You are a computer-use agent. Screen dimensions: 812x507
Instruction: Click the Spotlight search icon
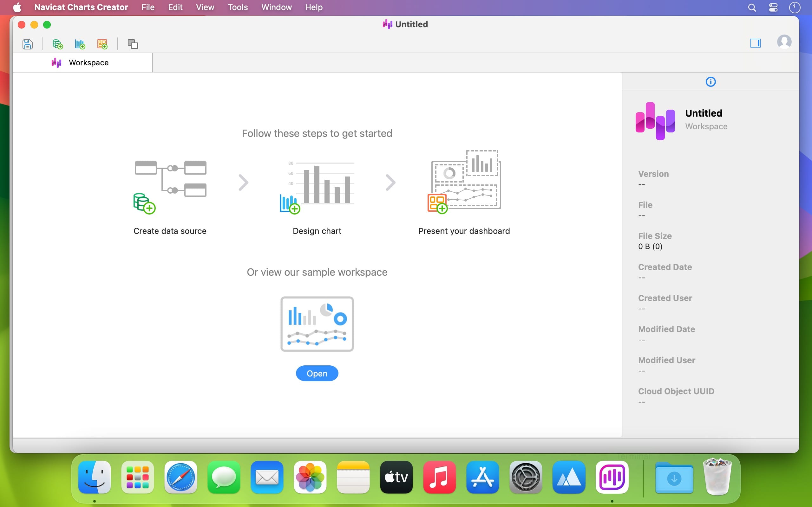(752, 7)
